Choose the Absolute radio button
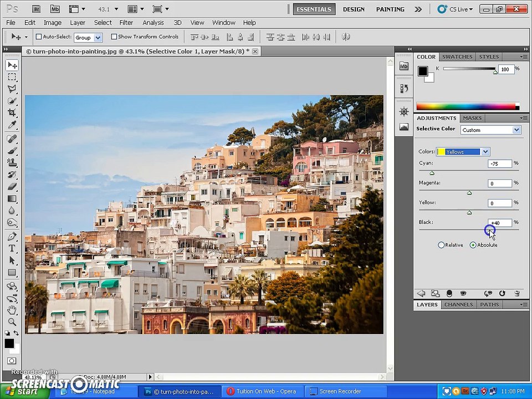 point(473,245)
